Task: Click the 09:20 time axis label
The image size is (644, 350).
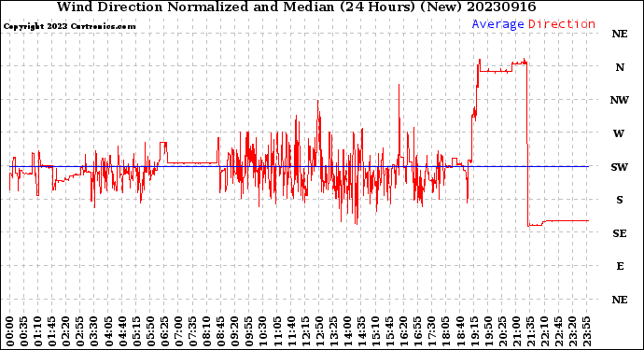Action: pos(235,331)
